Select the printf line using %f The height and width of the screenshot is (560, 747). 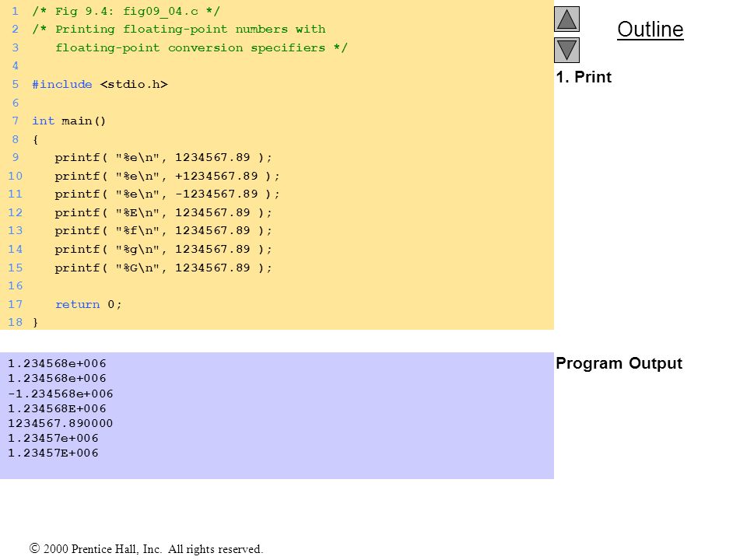[163, 231]
